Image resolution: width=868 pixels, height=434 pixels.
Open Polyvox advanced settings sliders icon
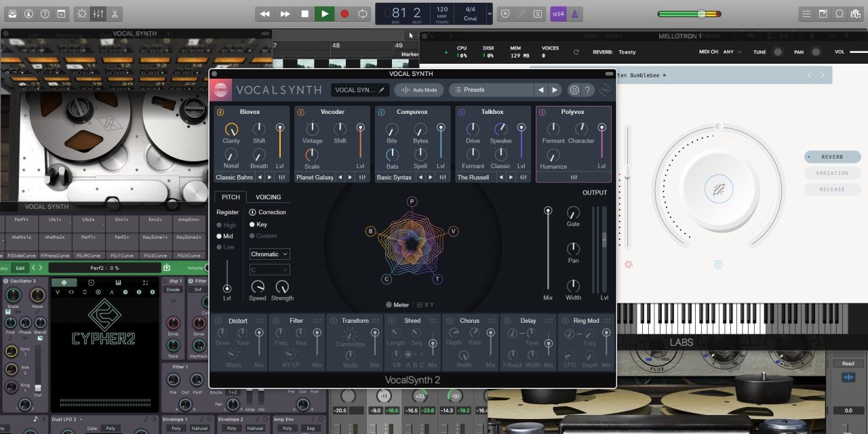574,177
